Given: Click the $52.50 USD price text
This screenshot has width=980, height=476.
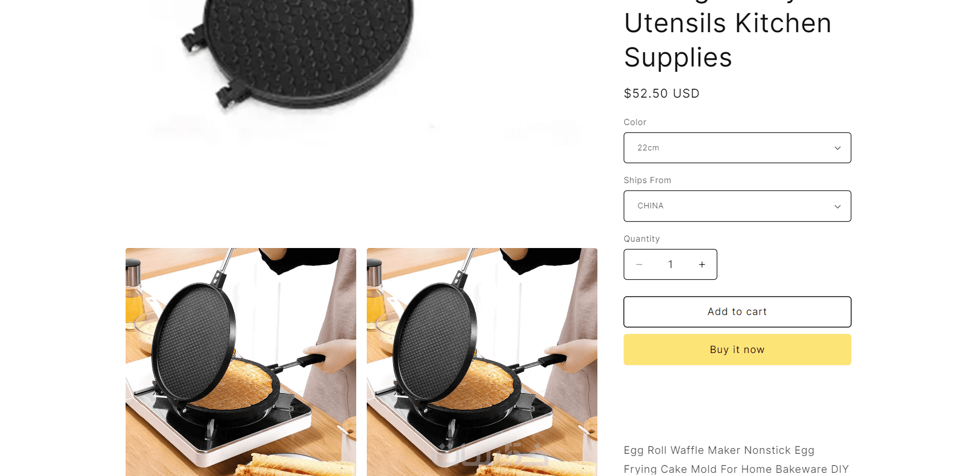Looking at the screenshot, I should pyautogui.click(x=661, y=93).
